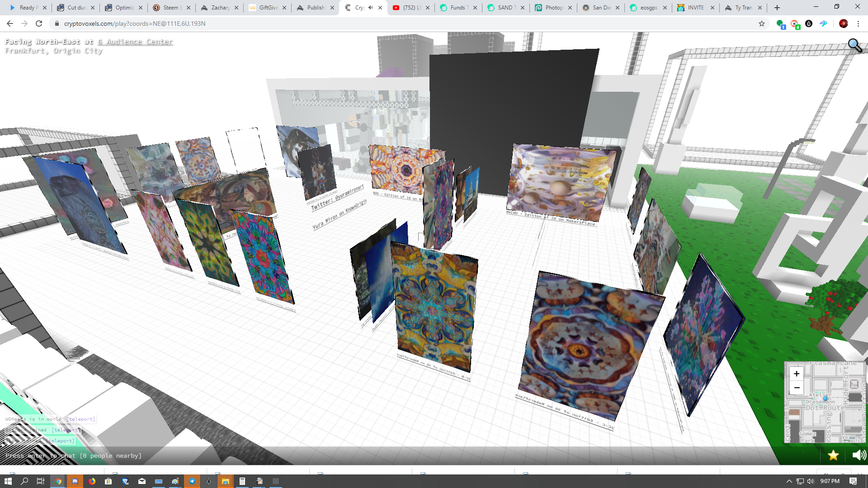The width and height of the screenshot is (868, 488).
Task: Open the Windows Start menu
Action: 8,481
